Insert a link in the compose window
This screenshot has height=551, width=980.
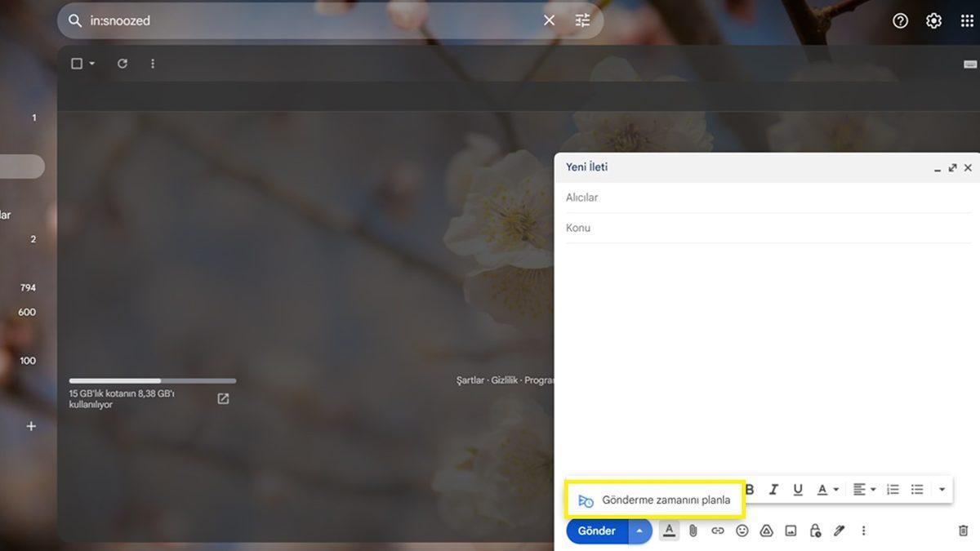[x=718, y=531]
